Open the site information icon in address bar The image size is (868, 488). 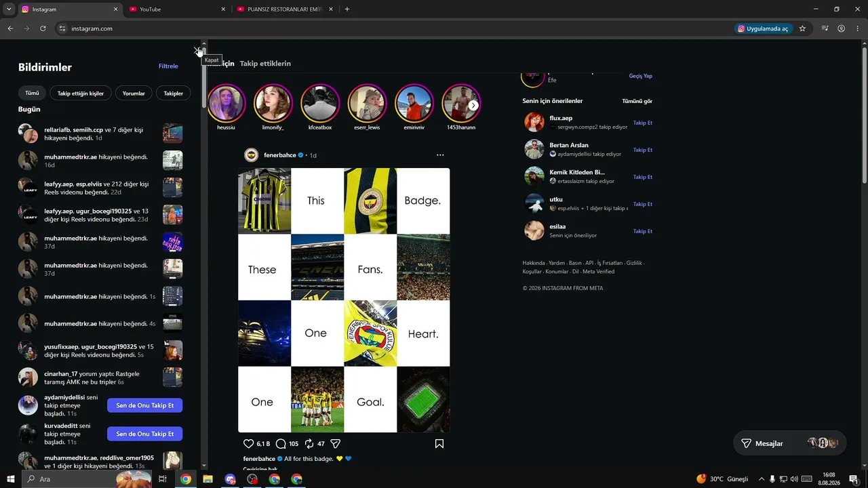[62, 28]
